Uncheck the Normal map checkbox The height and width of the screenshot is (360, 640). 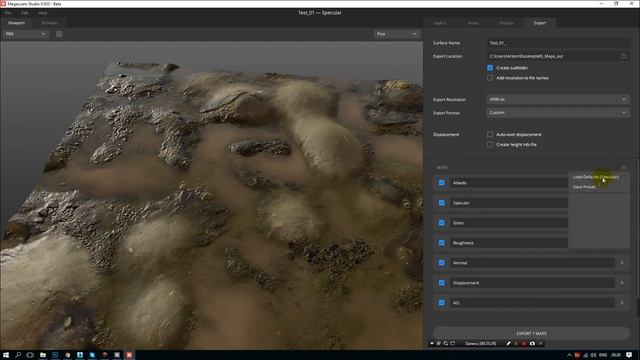pyautogui.click(x=441, y=263)
